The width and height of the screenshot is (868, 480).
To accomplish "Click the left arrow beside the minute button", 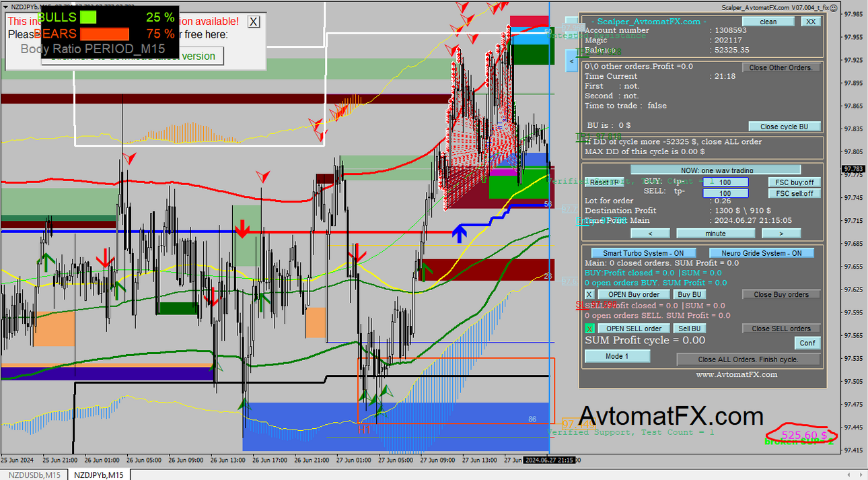I will (x=650, y=234).
